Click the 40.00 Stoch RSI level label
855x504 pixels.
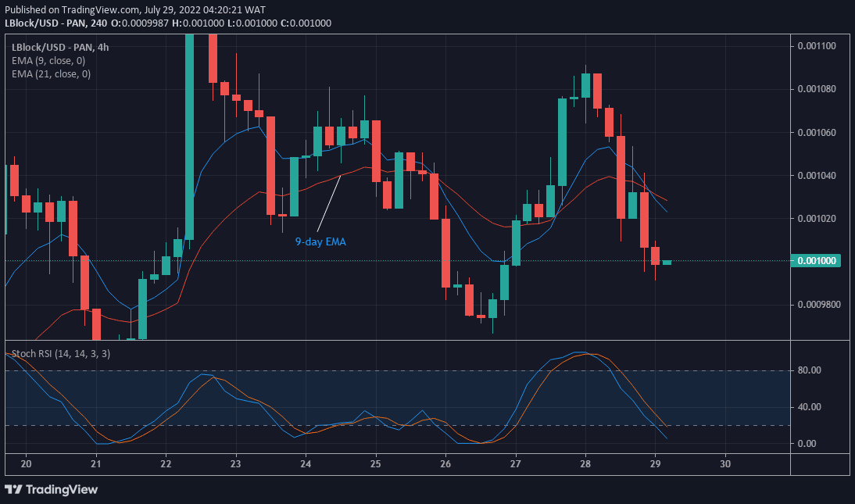[x=809, y=407]
